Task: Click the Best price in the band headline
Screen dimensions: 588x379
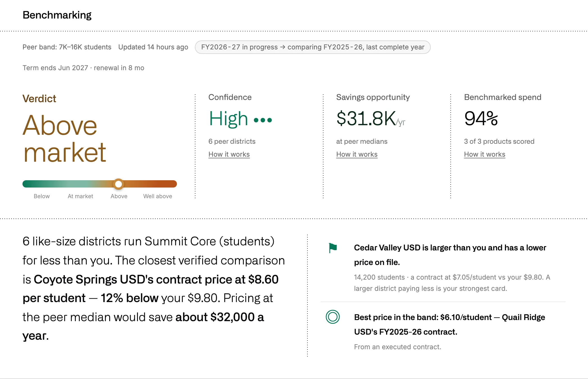Action: (x=450, y=325)
